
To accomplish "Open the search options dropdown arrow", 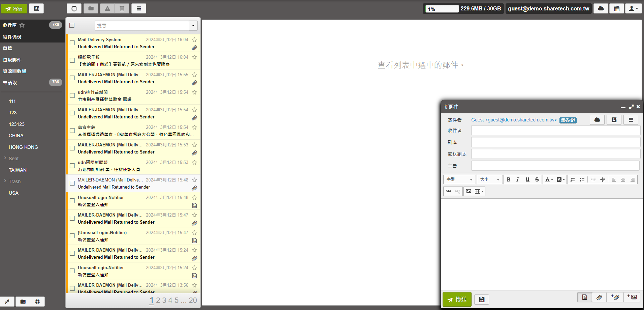I will [193, 26].
